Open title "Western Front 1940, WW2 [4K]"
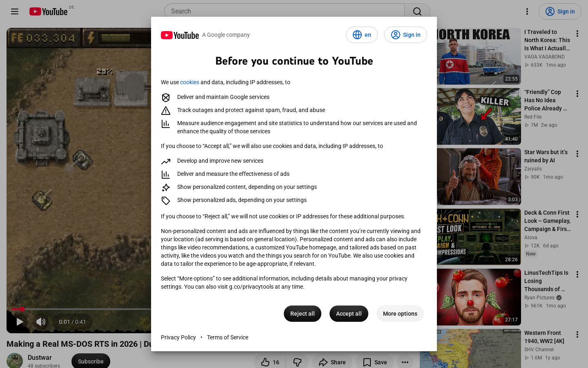The image size is (588, 368). [x=544, y=337]
